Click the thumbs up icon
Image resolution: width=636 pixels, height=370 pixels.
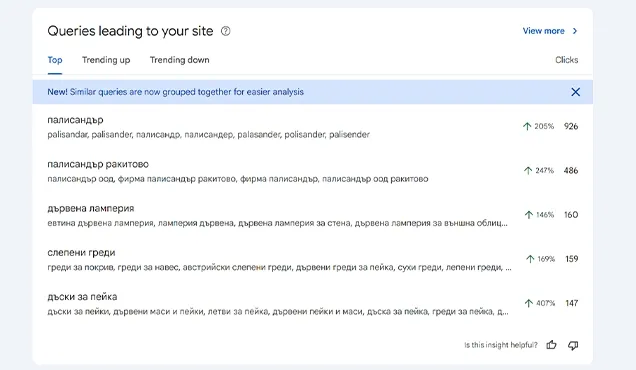coord(551,345)
